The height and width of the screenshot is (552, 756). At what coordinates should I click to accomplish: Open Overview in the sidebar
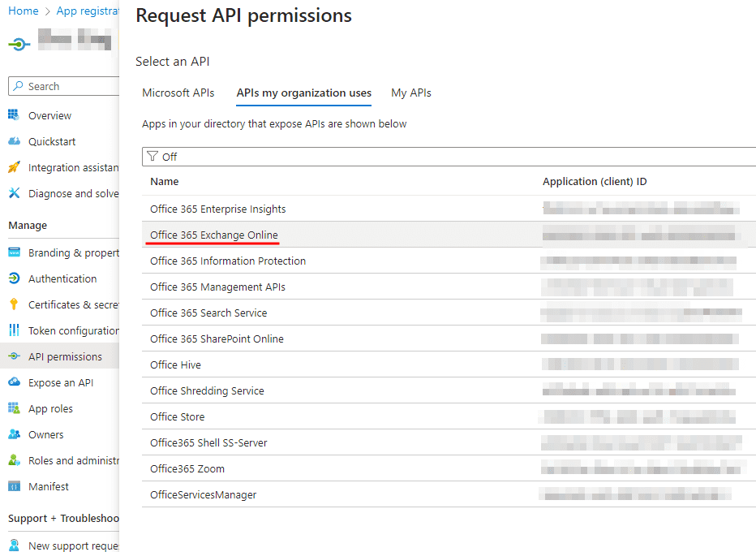49,115
